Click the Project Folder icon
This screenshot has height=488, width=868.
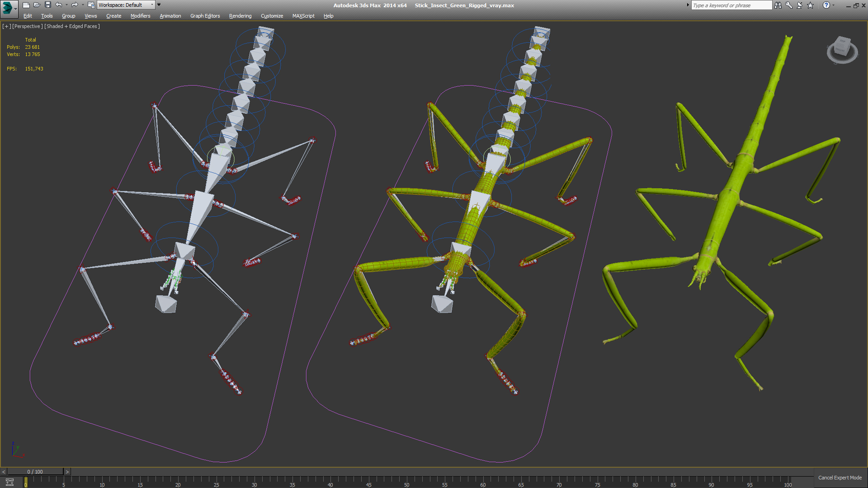91,5
